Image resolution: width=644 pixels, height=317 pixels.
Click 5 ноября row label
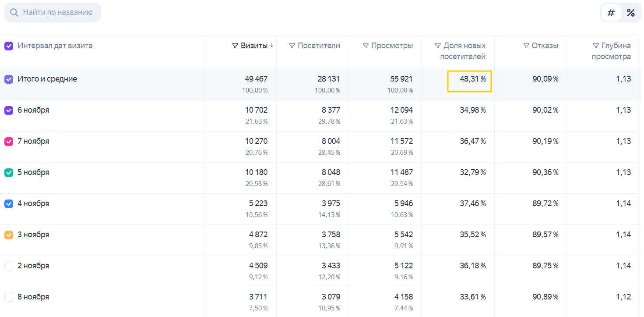tap(33, 172)
